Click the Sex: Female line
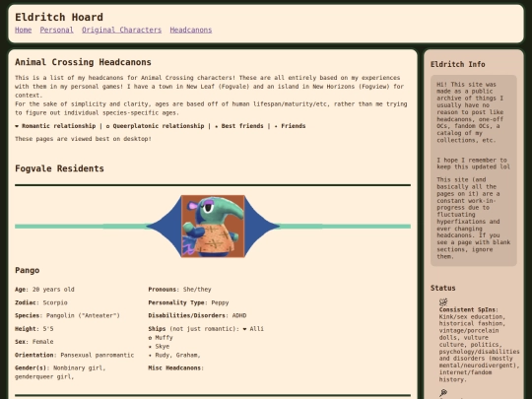Viewport: 532px width, 399px height. click(33, 342)
